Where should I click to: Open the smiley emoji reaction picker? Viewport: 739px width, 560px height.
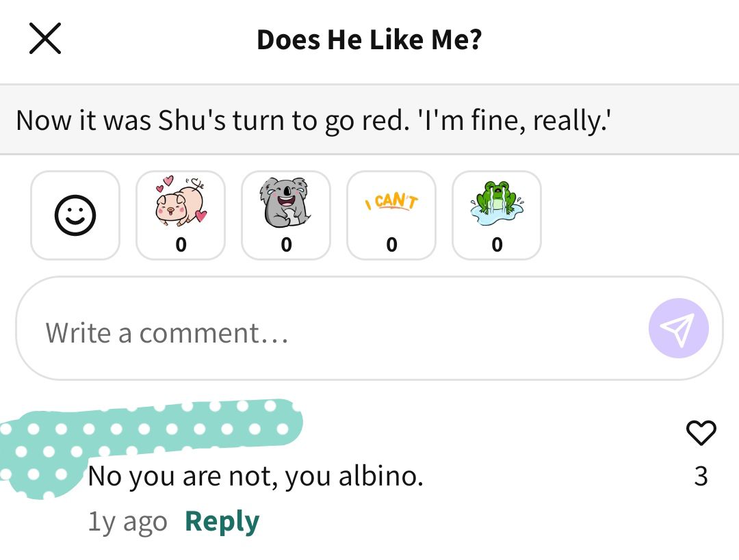[75, 215]
